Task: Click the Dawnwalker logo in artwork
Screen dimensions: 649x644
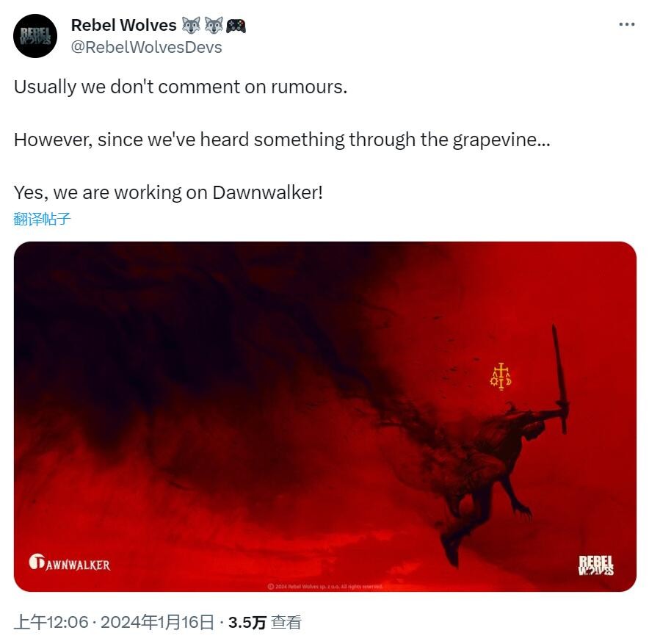Action: [70, 562]
